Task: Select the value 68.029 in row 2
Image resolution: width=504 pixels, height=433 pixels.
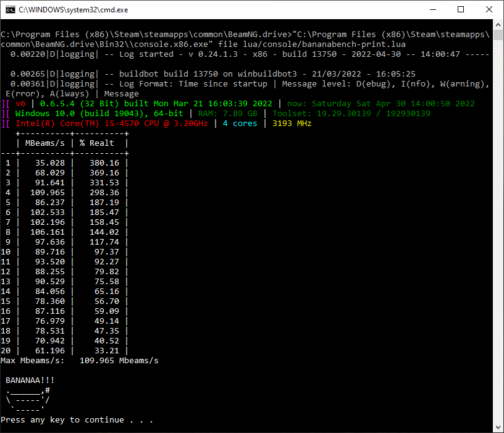Action: point(50,173)
